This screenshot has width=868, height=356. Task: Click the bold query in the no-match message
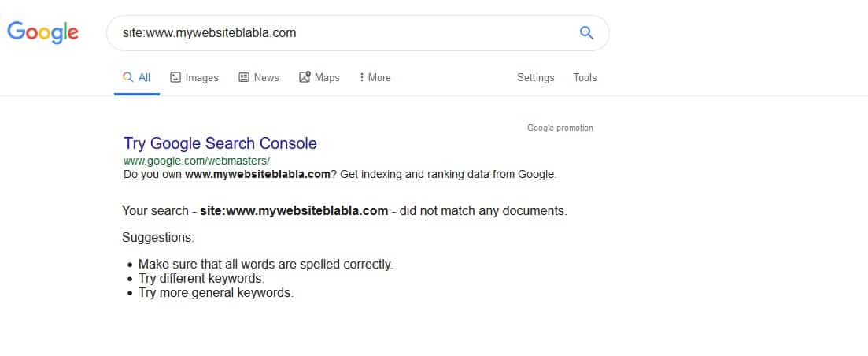coord(294,211)
